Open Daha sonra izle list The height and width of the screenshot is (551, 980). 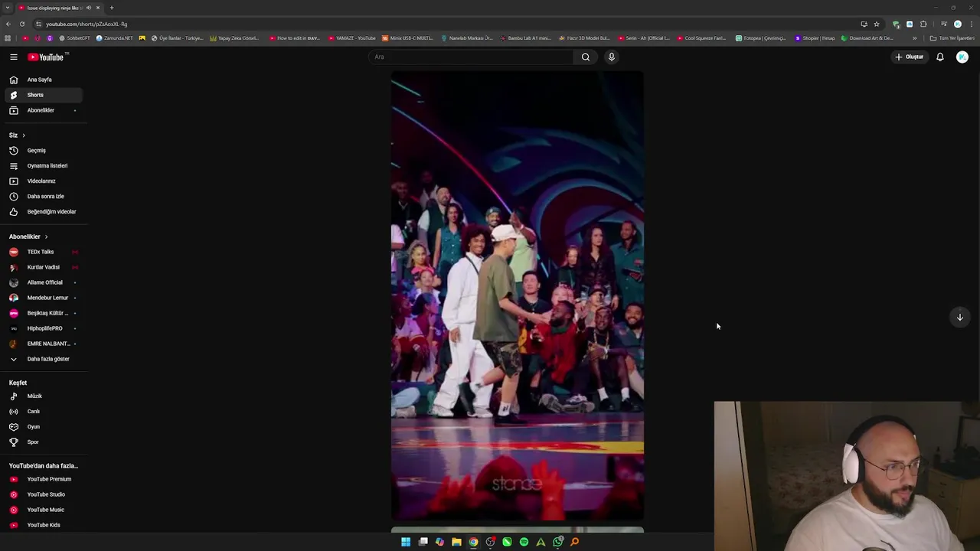(x=44, y=196)
